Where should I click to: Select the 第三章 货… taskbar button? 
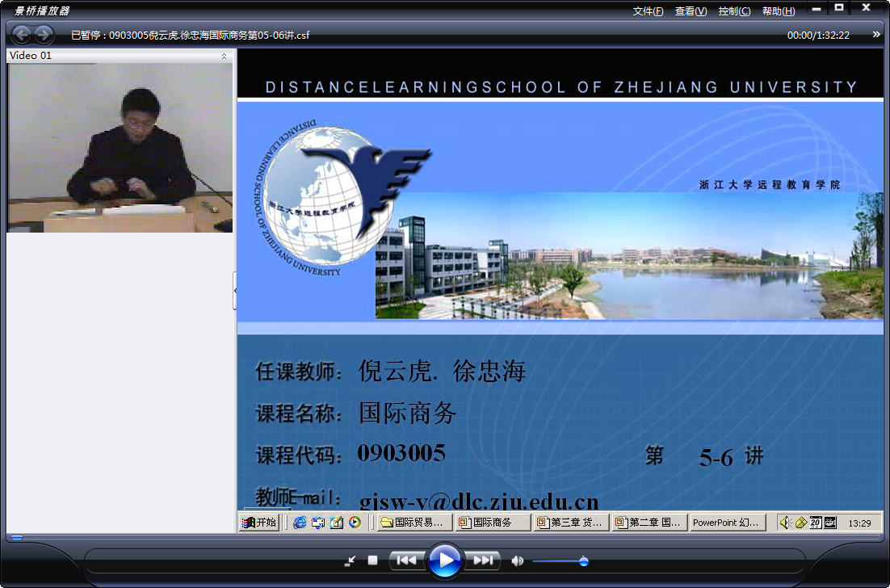point(571,522)
